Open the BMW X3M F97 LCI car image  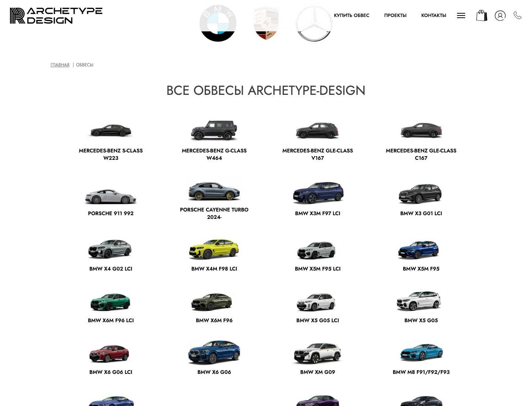click(x=318, y=192)
